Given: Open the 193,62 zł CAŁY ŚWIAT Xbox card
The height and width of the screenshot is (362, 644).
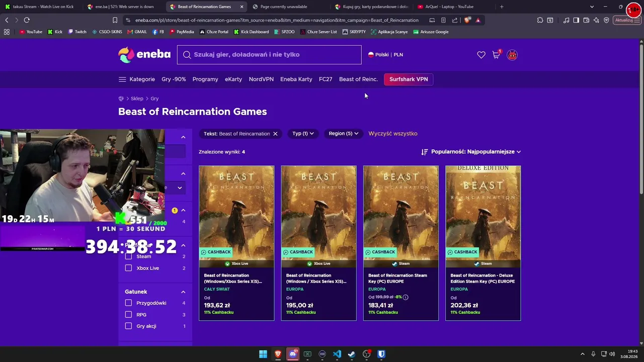Looking at the screenshot, I should pyautogui.click(x=236, y=243).
